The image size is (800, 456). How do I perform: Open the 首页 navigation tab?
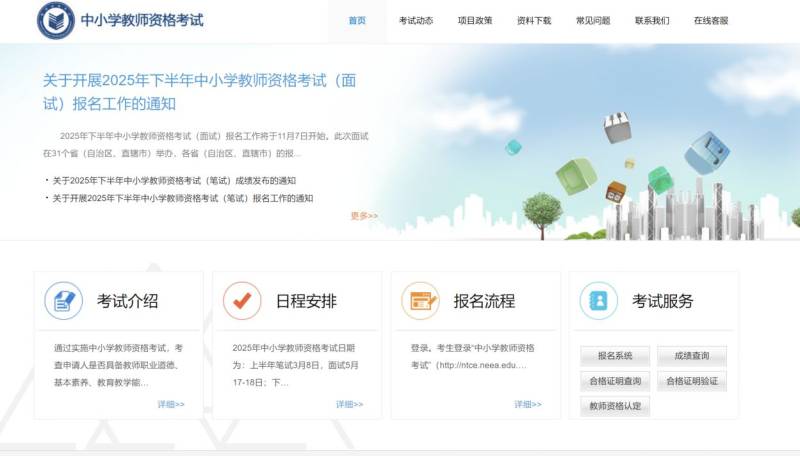(357, 21)
